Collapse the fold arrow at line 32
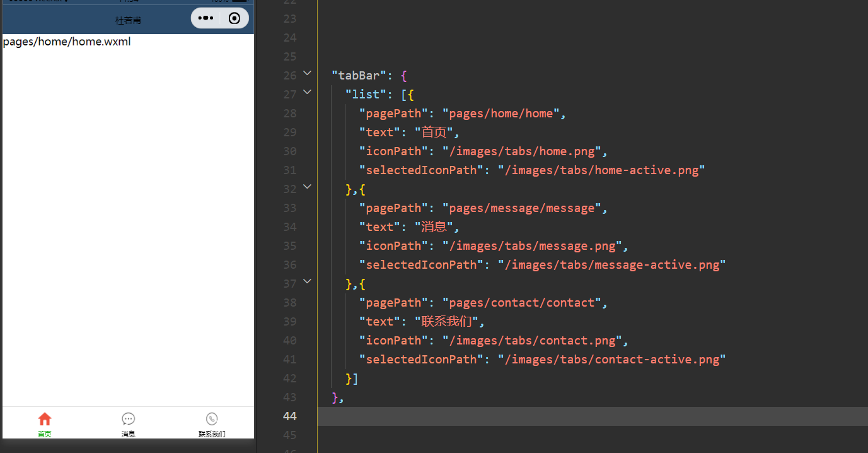Image resolution: width=868 pixels, height=453 pixels. click(307, 187)
